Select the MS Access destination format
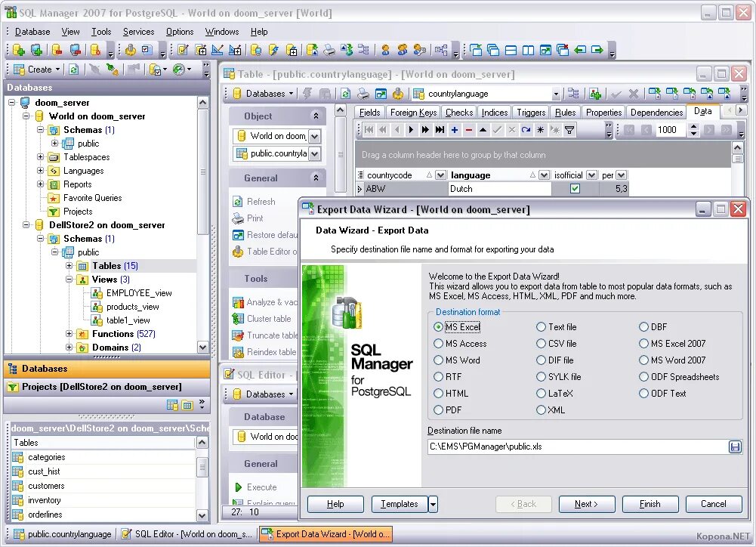This screenshot has height=547, width=756. click(460, 344)
